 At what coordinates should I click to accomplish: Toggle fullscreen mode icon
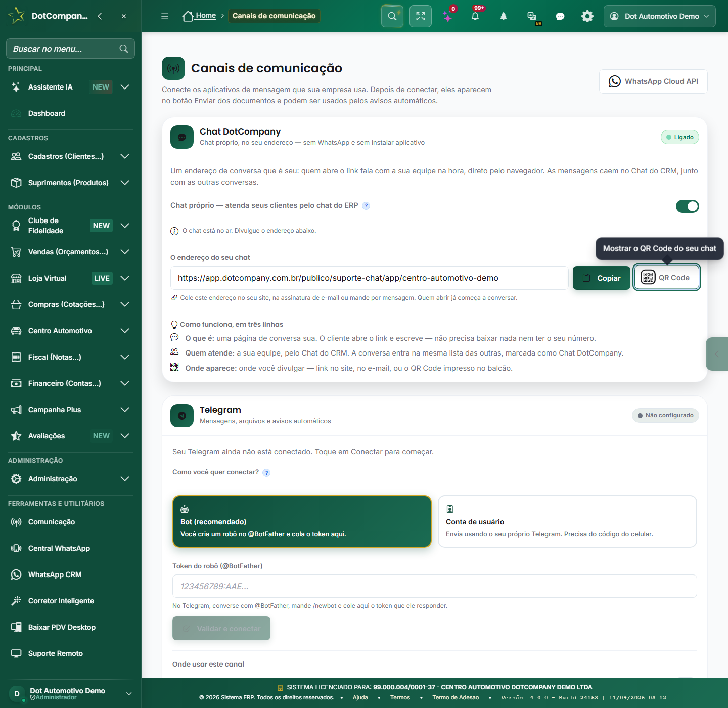point(421,16)
